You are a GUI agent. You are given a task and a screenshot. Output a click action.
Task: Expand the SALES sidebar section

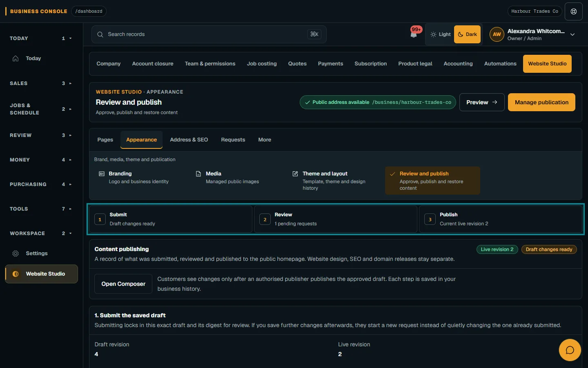pos(41,83)
